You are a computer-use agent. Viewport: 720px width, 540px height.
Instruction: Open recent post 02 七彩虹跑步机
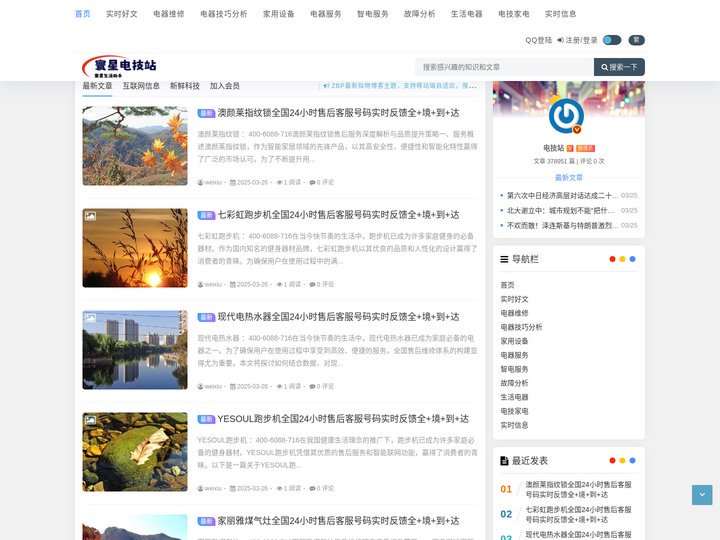(x=579, y=514)
